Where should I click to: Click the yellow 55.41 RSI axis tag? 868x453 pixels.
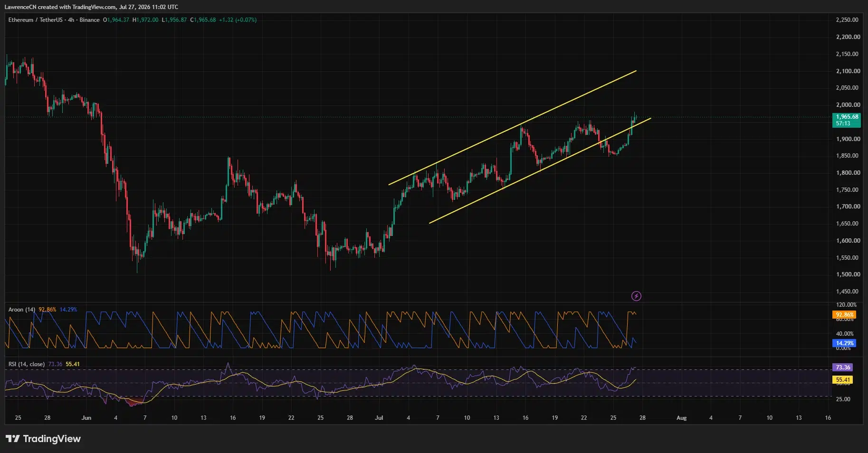coord(843,380)
